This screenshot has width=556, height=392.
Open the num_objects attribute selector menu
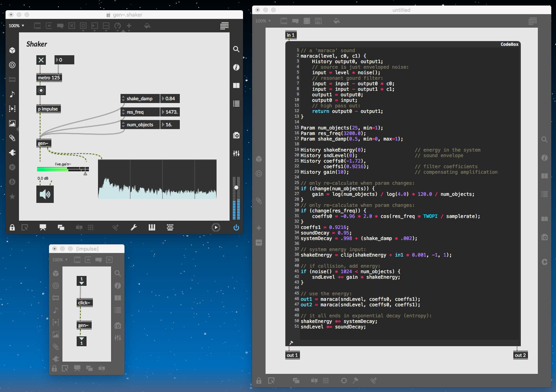pyautogui.click(x=139, y=125)
